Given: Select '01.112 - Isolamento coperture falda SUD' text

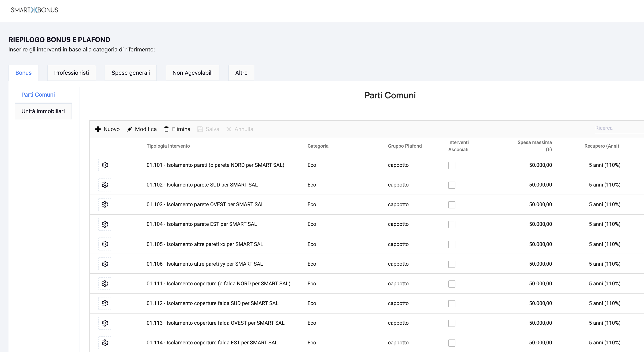Looking at the screenshot, I should pyautogui.click(x=212, y=303).
